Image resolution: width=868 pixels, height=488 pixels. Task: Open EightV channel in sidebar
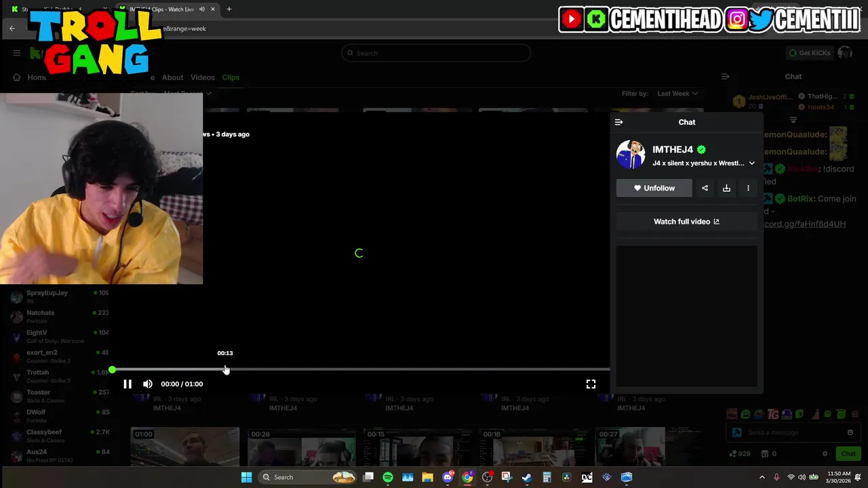click(x=60, y=336)
